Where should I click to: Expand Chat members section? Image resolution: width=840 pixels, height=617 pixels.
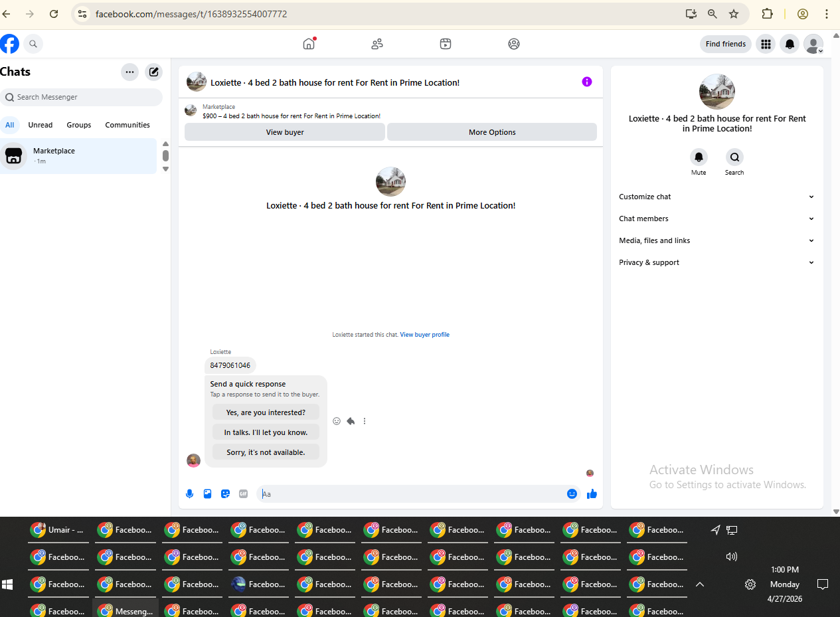pyautogui.click(x=716, y=219)
